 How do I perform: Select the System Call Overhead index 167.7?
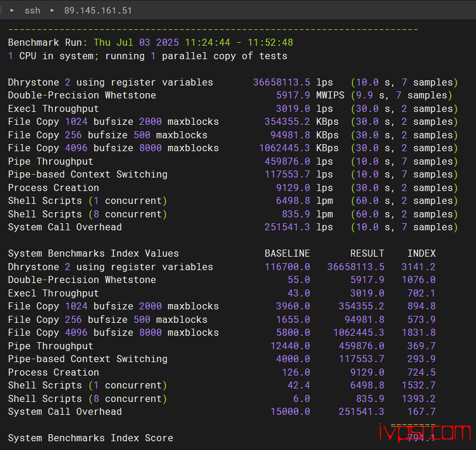click(422, 412)
